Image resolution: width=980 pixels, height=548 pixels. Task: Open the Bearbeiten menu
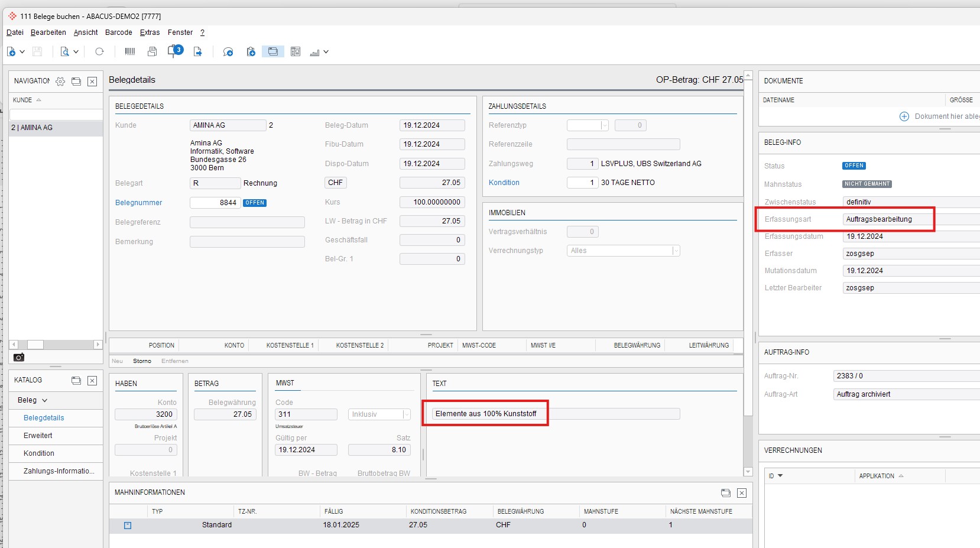coord(48,33)
